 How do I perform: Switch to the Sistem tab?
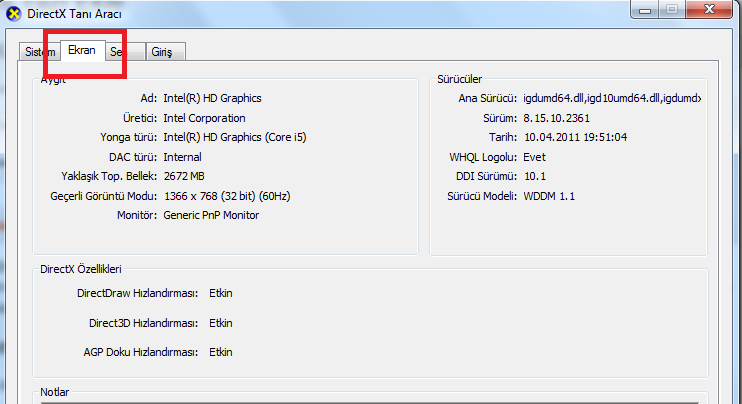(40, 52)
